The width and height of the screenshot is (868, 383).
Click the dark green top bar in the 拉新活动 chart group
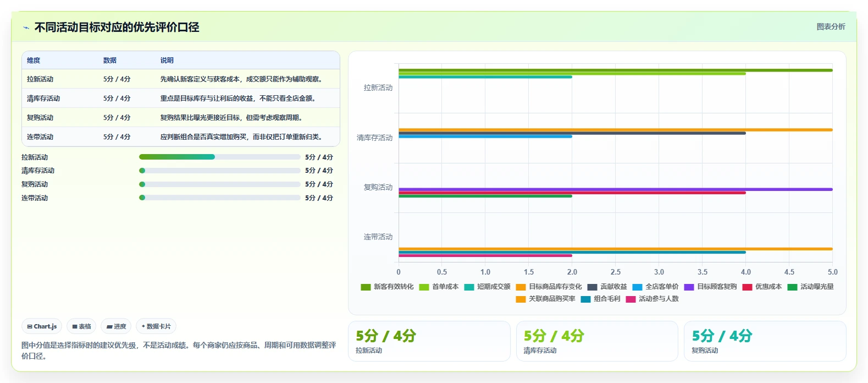coord(616,70)
